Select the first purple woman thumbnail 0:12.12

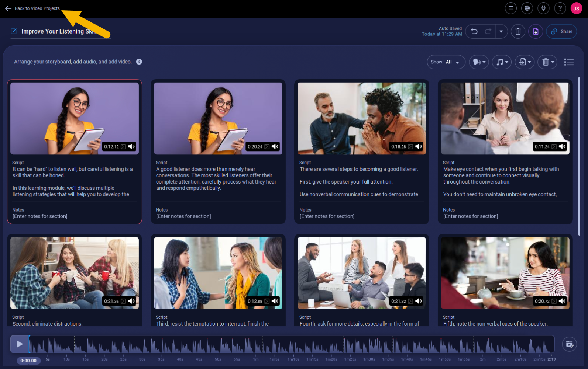click(x=75, y=118)
